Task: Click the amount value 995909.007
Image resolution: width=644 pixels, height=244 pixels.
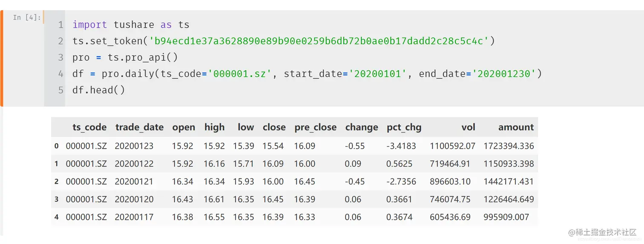Action: pos(506,217)
